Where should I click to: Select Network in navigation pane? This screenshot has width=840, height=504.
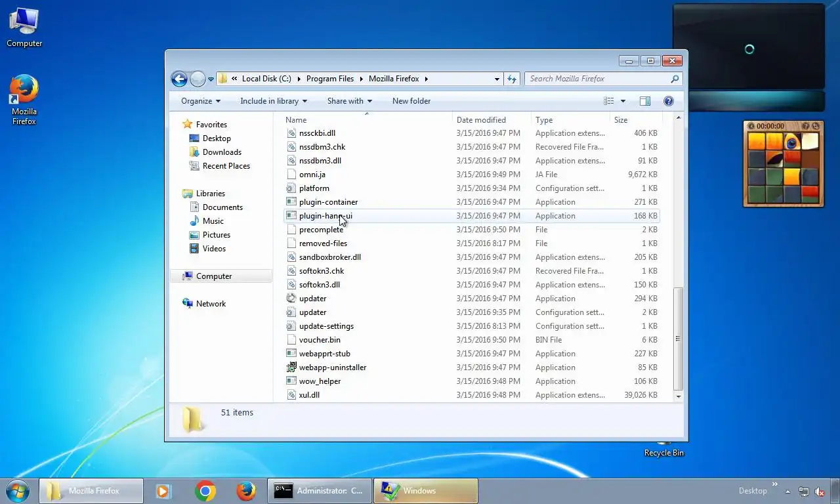(x=211, y=304)
